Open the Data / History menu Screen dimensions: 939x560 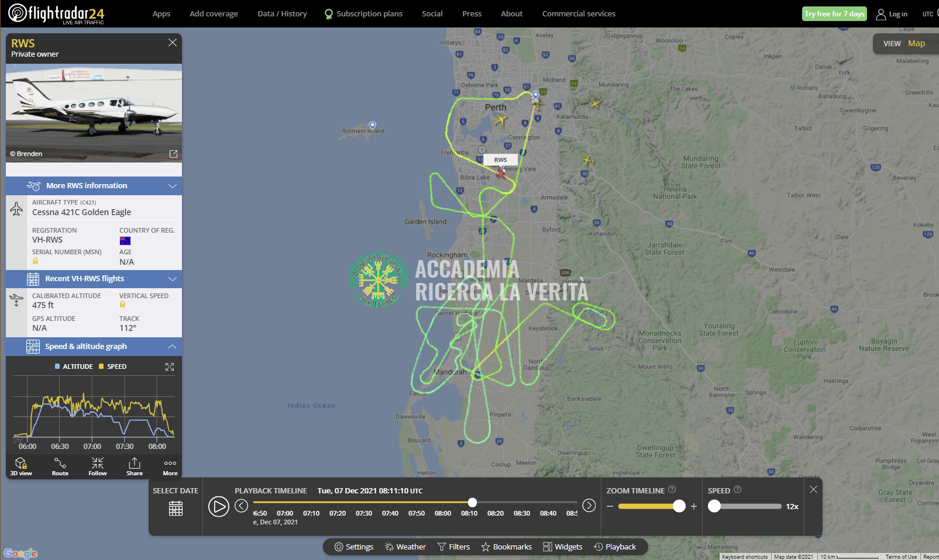point(282,13)
